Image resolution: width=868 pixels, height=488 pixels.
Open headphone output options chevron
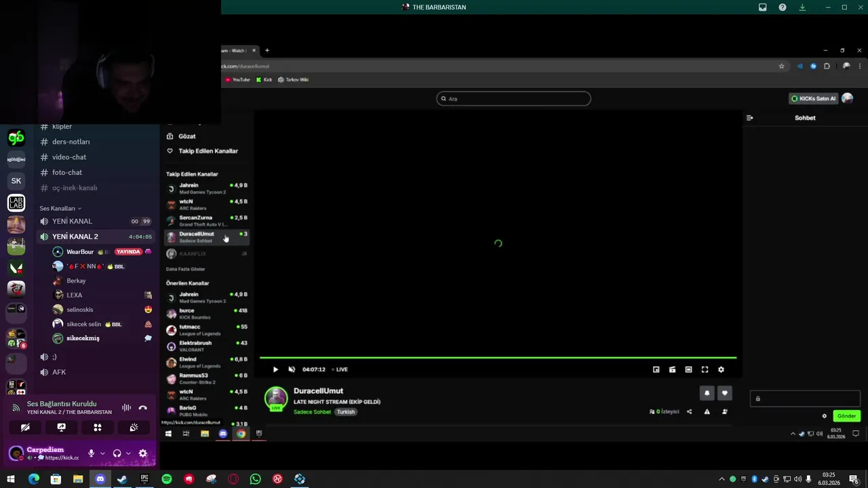click(128, 453)
